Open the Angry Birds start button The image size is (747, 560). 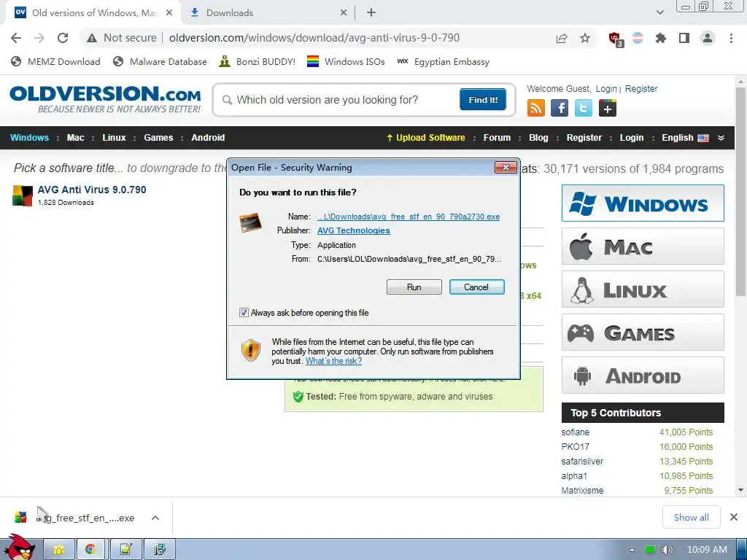click(19, 548)
